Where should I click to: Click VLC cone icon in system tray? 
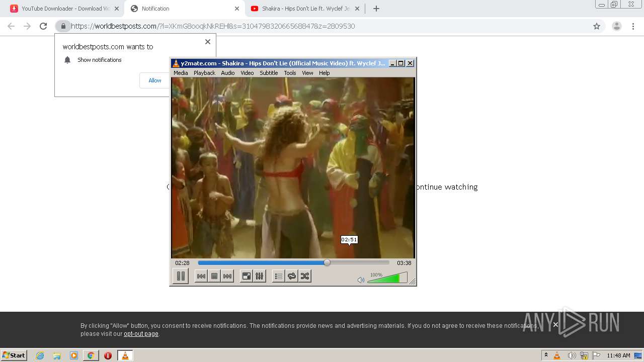pyautogui.click(x=557, y=355)
